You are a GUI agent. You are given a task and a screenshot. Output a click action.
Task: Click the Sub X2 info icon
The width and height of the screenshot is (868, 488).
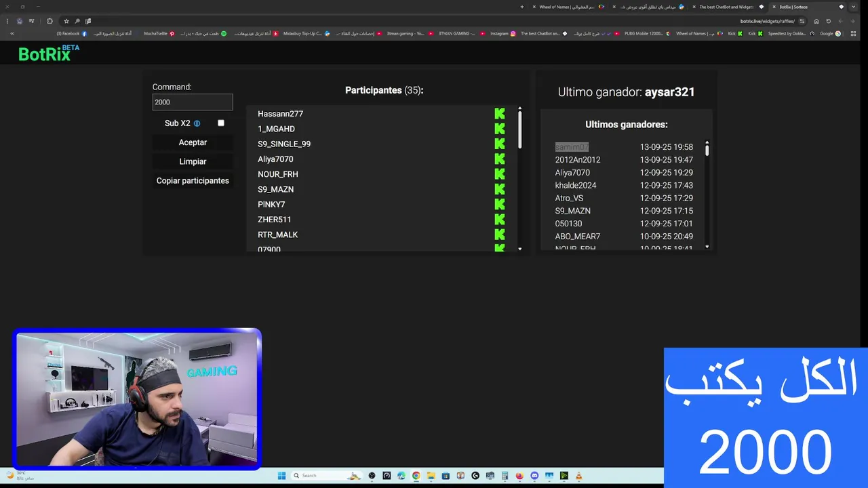point(197,123)
